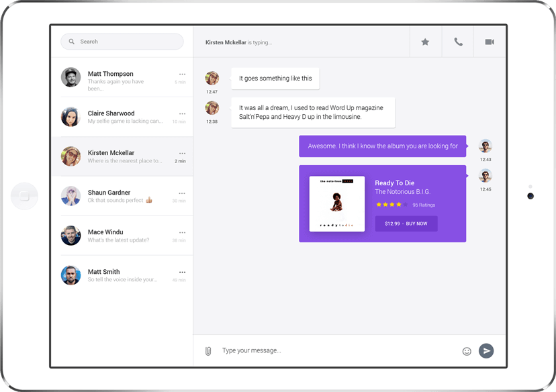The height and width of the screenshot is (392, 556).
Task: Open the emoji picker
Action: pos(467,350)
